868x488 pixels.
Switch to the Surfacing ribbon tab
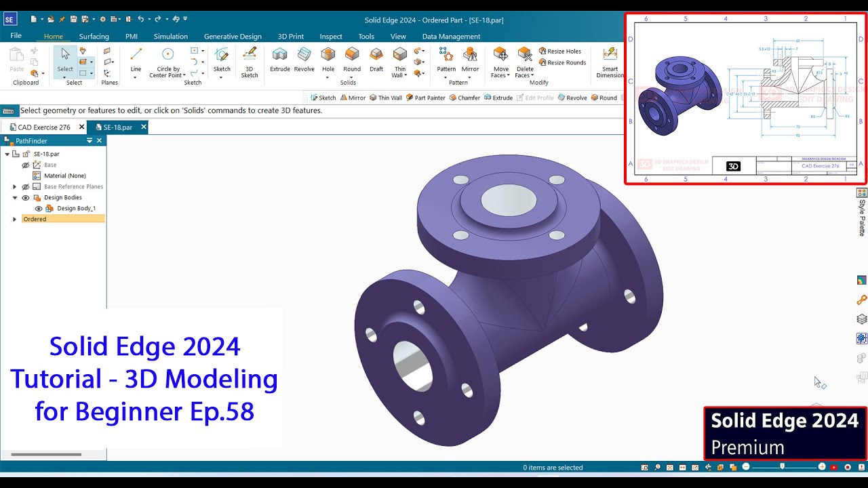pos(94,37)
